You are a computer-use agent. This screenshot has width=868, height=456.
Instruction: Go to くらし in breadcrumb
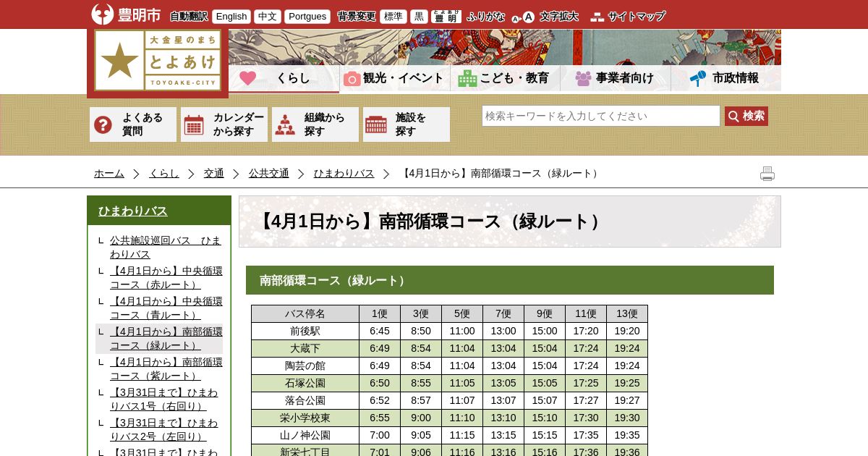(164, 173)
